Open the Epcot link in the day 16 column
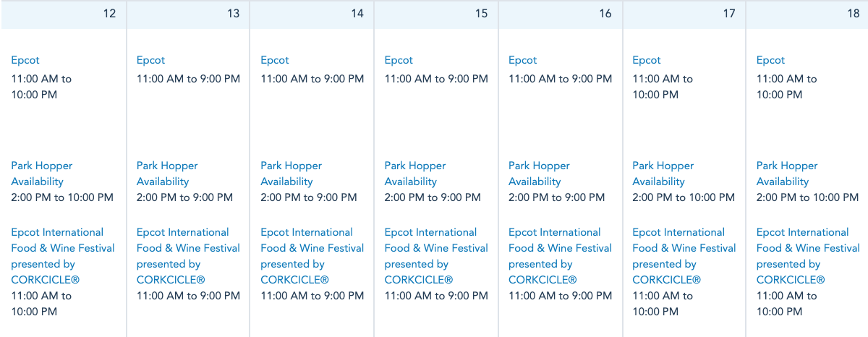The height and width of the screenshot is (337, 868). pos(523,61)
